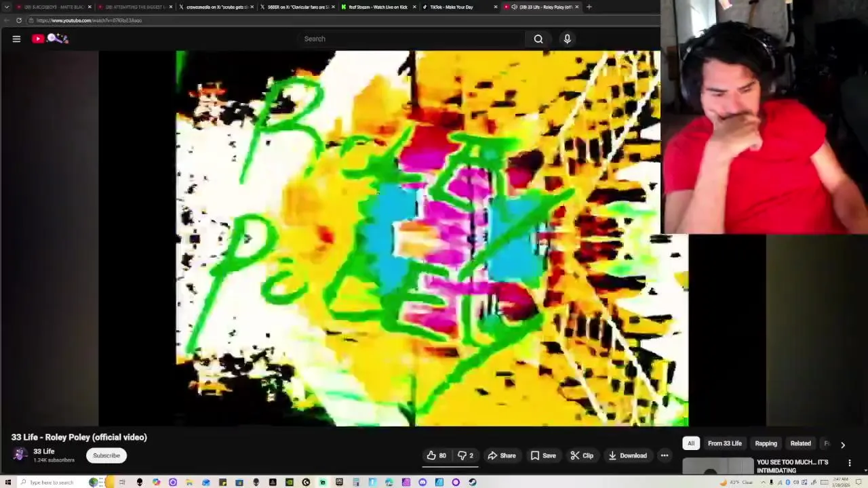Open the browser tab list dropdown arrow

pyautogui.click(x=7, y=7)
